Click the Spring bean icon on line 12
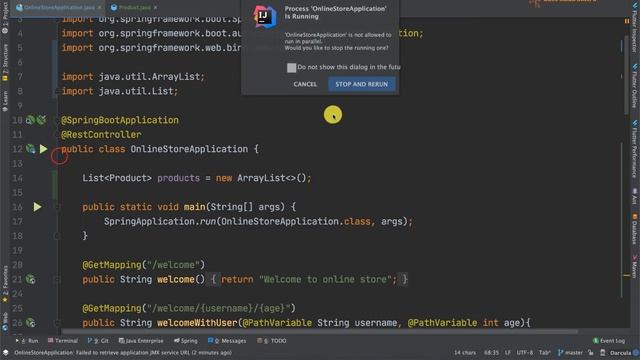 click(31, 149)
